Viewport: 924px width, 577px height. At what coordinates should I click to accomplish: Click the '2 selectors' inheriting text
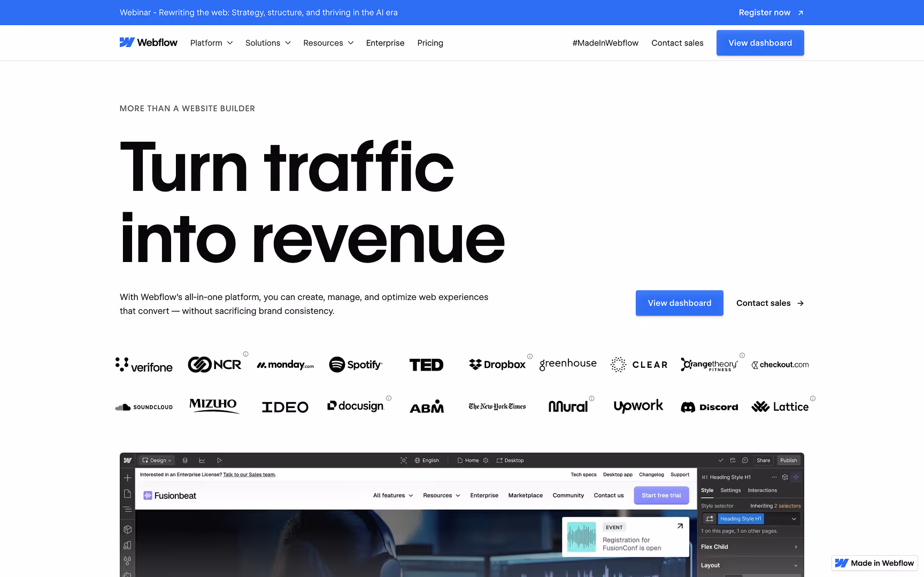pyautogui.click(x=788, y=506)
